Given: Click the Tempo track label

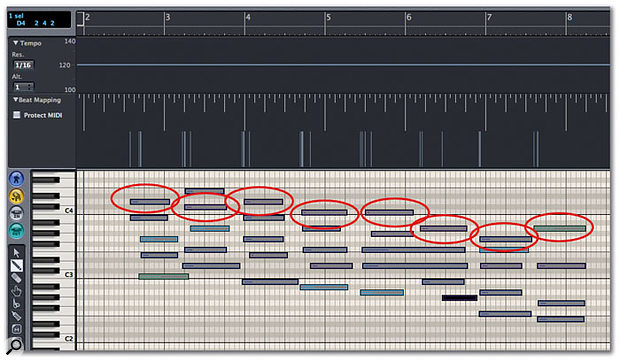Looking at the screenshot, I should (x=30, y=43).
